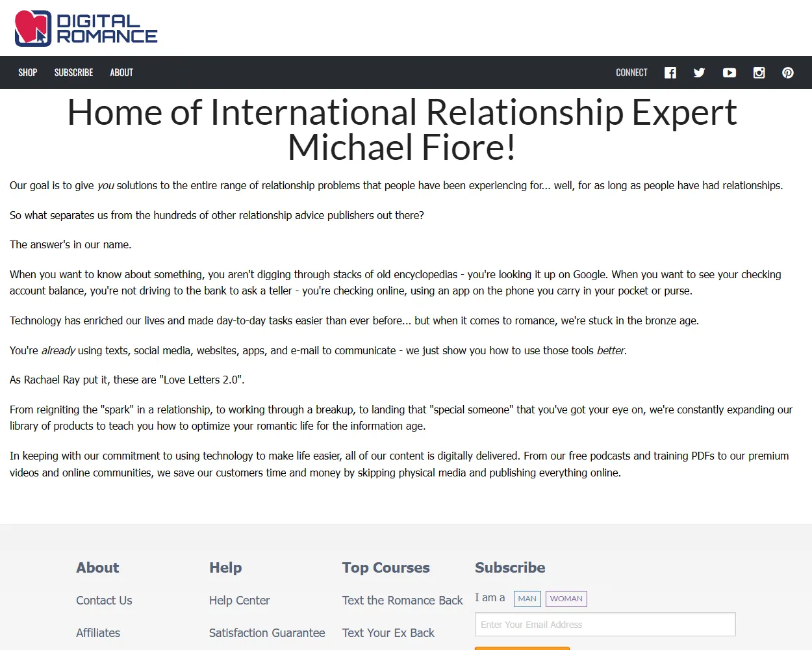The height and width of the screenshot is (650, 812).
Task: Open Text Your Ex Back course
Action: click(388, 633)
